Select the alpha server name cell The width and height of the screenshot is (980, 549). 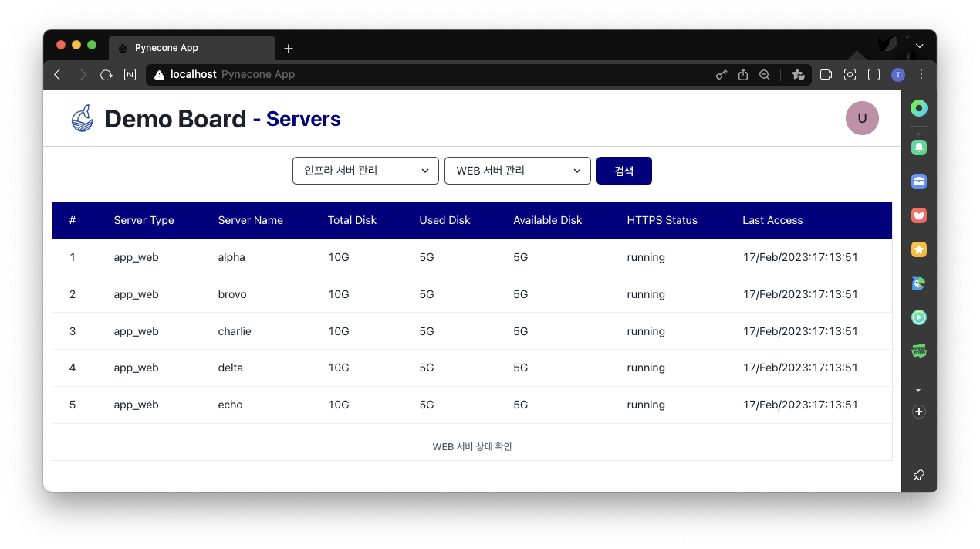pos(231,257)
